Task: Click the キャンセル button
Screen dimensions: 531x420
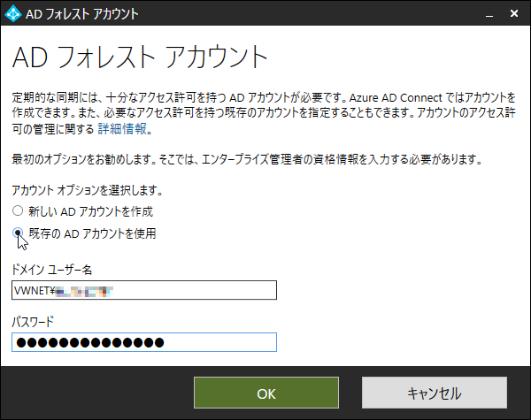Action: pyautogui.click(x=435, y=393)
